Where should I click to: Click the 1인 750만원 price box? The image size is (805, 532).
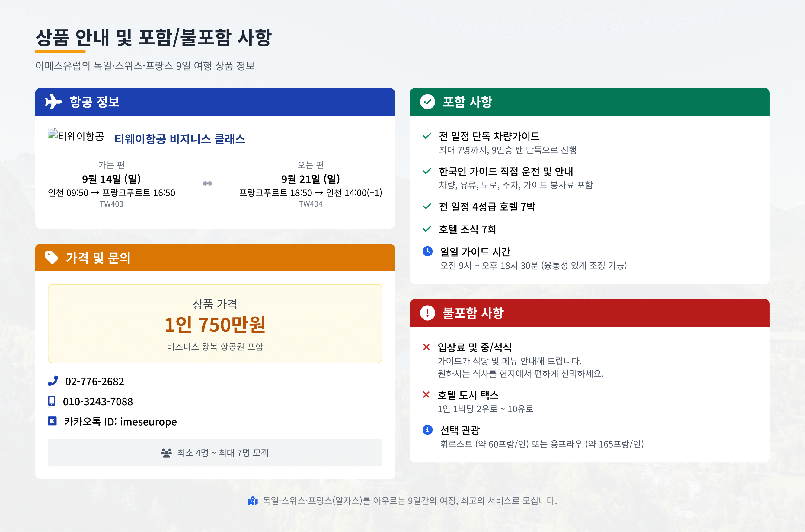click(x=215, y=324)
